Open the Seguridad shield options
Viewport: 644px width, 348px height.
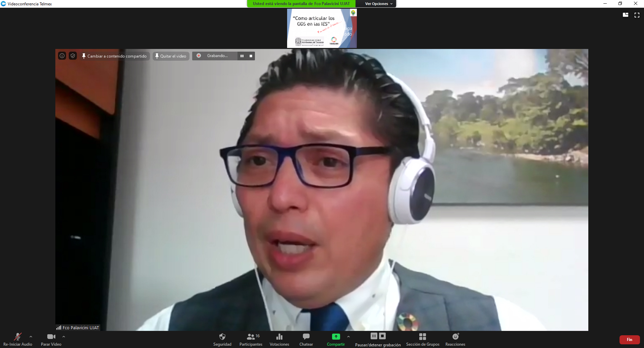tap(222, 339)
